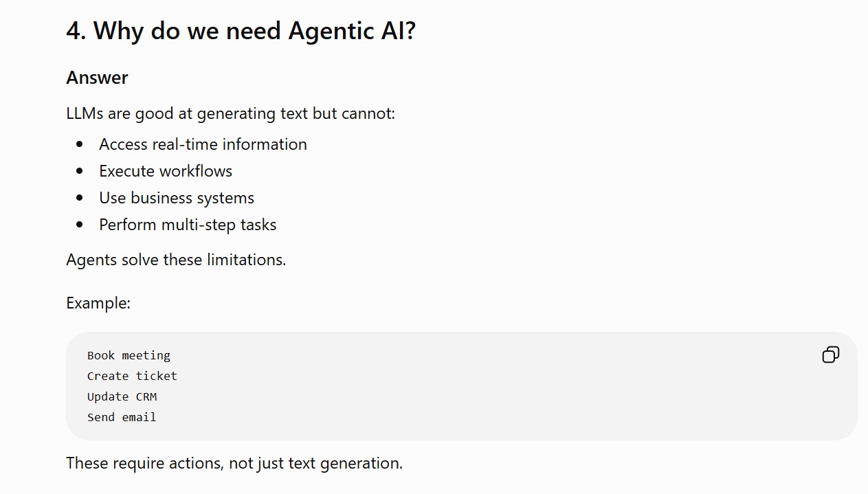Copy the example code block contents
Screen dimensions: 868x494
830,355
